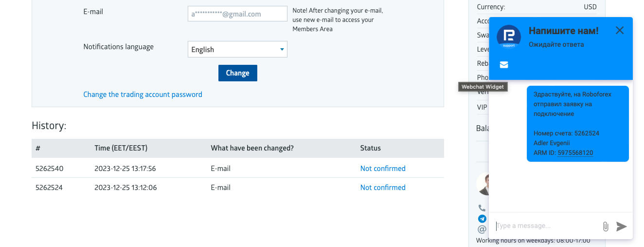This screenshot has width=644, height=247.
Task: Click the RoboForex support avatar logo
Action: 509,37
